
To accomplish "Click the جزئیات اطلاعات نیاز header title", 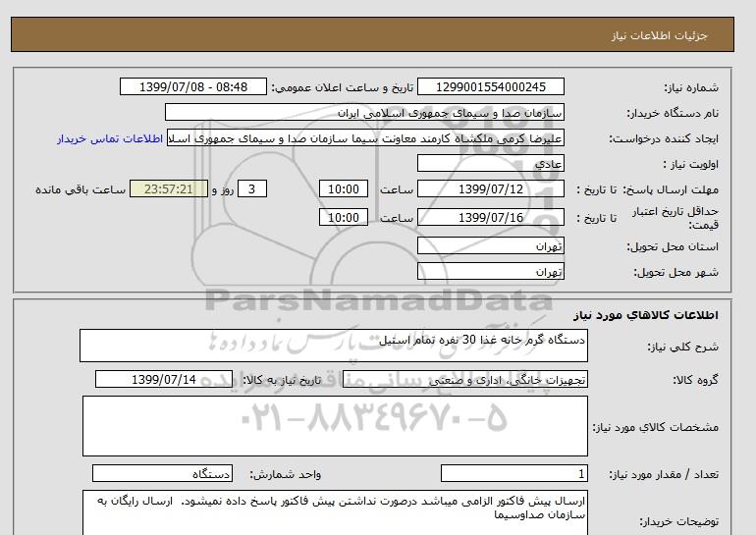I will [x=659, y=35].
